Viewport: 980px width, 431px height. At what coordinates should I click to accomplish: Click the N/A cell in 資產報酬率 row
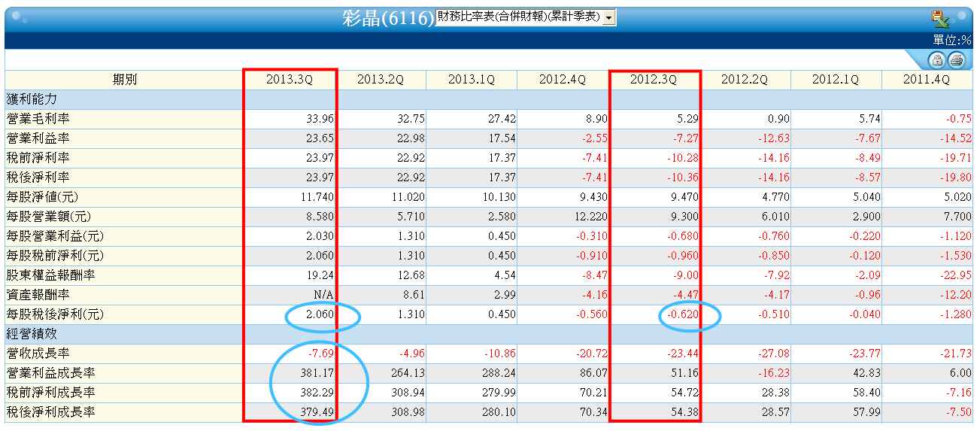325,294
